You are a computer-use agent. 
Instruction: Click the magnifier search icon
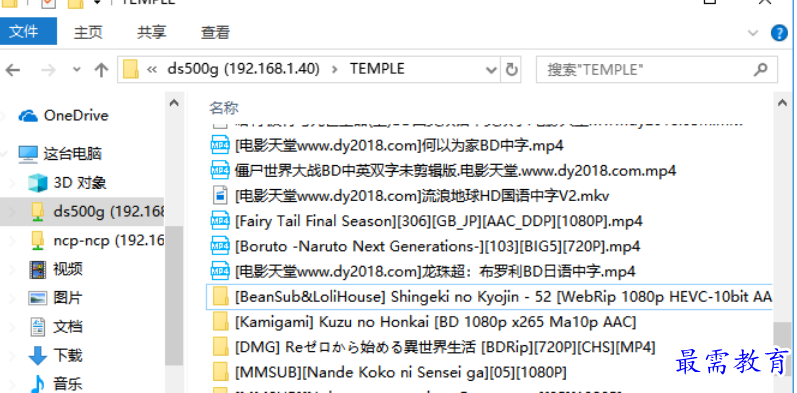click(x=760, y=69)
